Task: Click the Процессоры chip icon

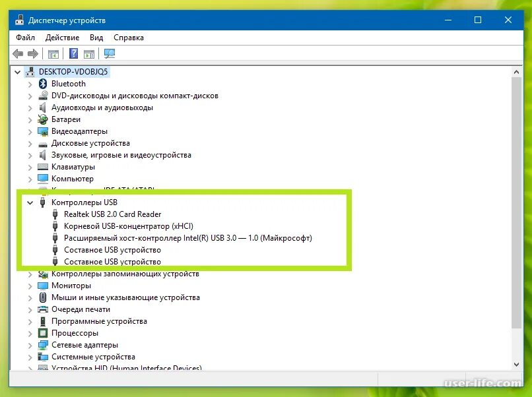Action: [43, 333]
